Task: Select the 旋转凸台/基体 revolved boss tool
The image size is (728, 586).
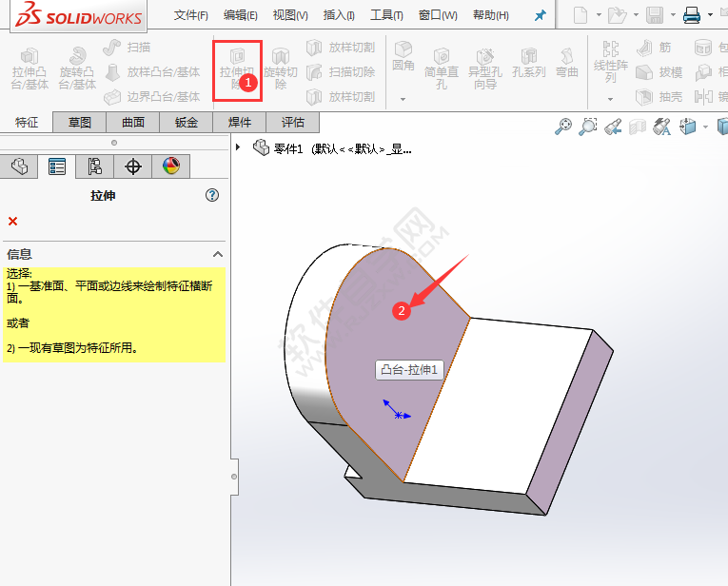Action: 77,69
